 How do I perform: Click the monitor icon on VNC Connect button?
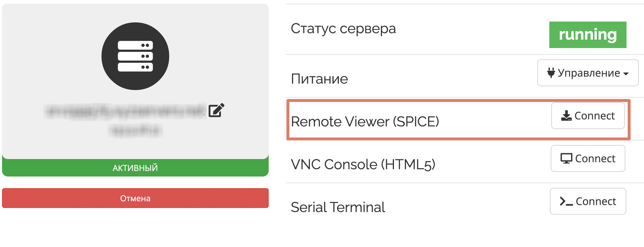[x=566, y=158]
